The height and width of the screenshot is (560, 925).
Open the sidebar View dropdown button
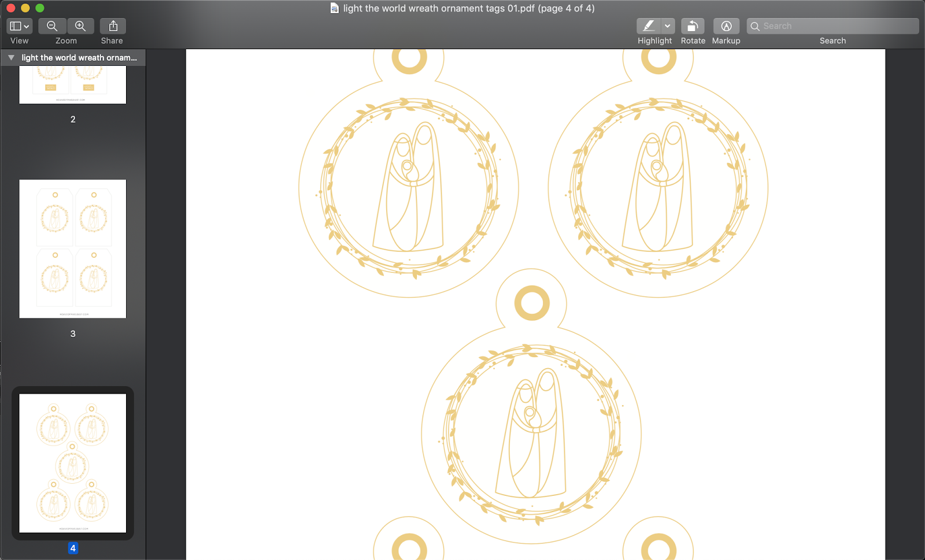click(19, 26)
